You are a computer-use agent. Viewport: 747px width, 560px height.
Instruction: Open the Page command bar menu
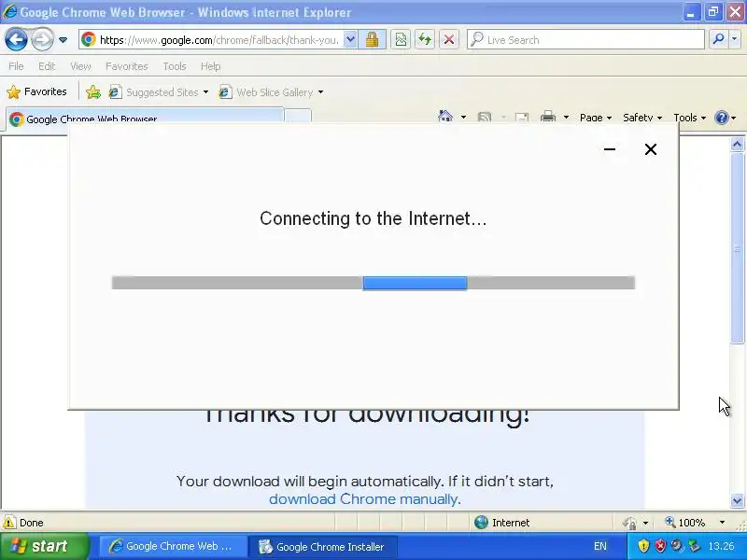(x=596, y=118)
